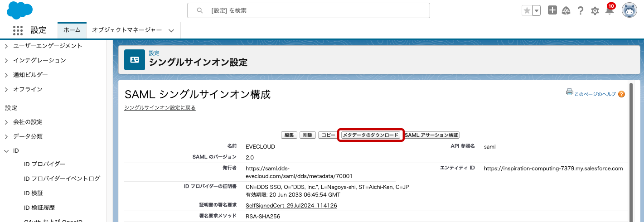Viewport: 644px width, 222px height.
Task: Open the global actions plus icon
Action: (552, 10)
